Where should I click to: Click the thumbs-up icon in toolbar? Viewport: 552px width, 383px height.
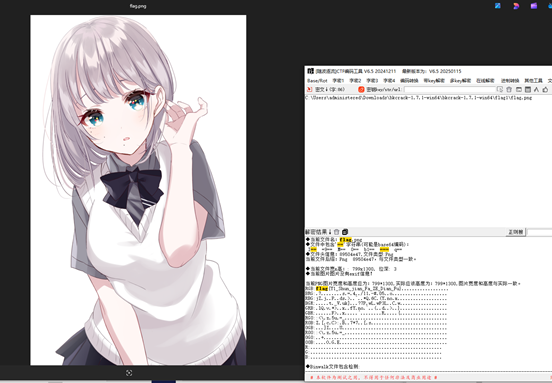[x=545, y=89]
